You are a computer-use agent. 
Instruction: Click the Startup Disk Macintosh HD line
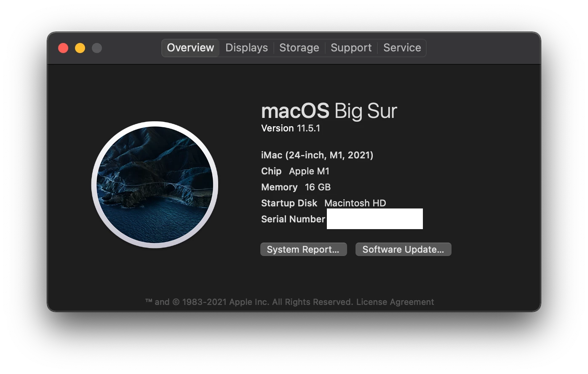323,203
